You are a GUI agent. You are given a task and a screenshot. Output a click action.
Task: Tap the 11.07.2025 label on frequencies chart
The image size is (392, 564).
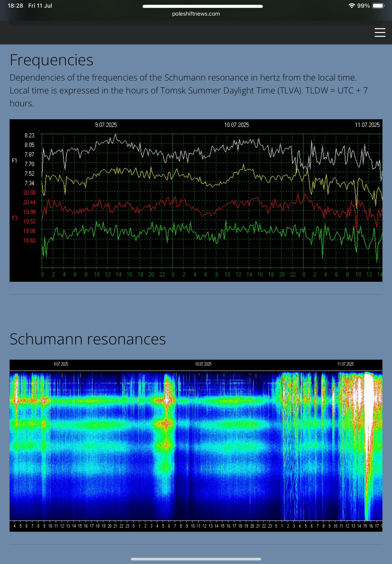[367, 125]
